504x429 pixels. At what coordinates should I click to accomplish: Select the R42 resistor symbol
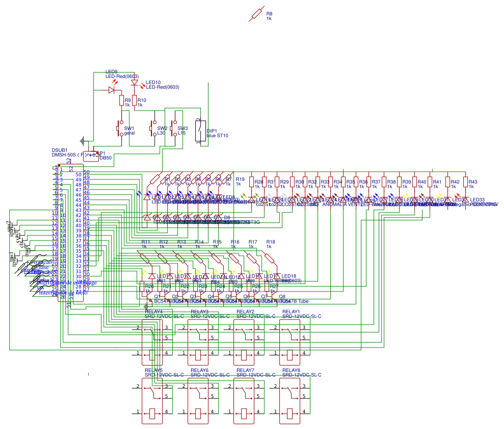[447, 182]
